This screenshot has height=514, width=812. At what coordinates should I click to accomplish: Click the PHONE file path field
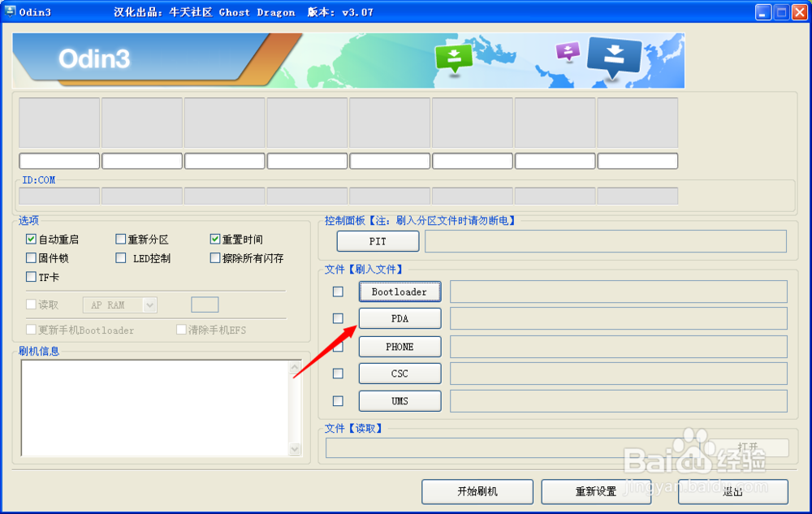click(618, 347)
